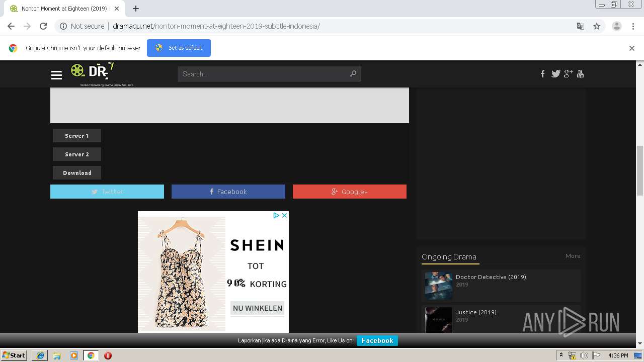Image resolution: width=644 pixels, height=362 pixels.
Task: Click Set as default button
Action: [179, 48]
